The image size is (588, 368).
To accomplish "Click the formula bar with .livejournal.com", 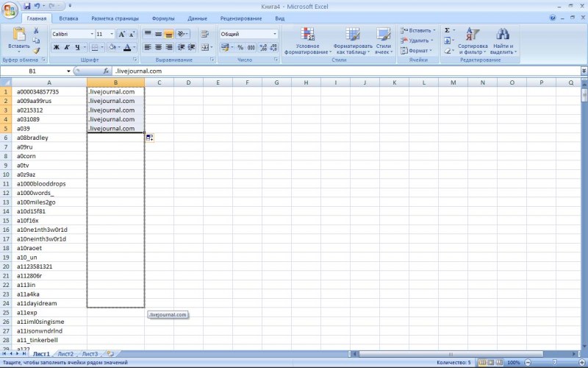I will pyautogui.click(x=345, y=71).
